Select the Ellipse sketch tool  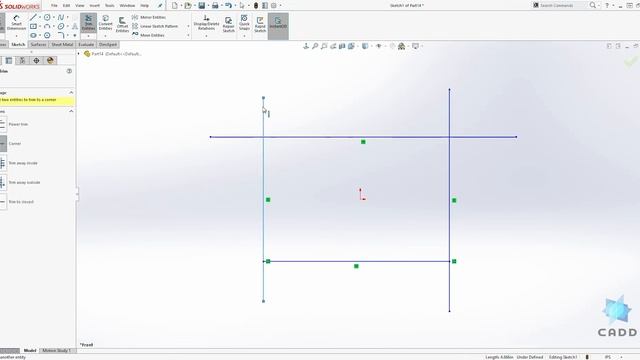pyautogui.click(x=61, y=26)
